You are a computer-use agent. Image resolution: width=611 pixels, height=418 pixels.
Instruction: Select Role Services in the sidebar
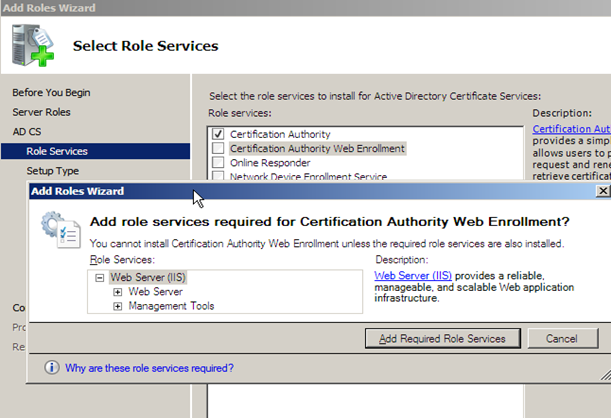pos(57,151)
